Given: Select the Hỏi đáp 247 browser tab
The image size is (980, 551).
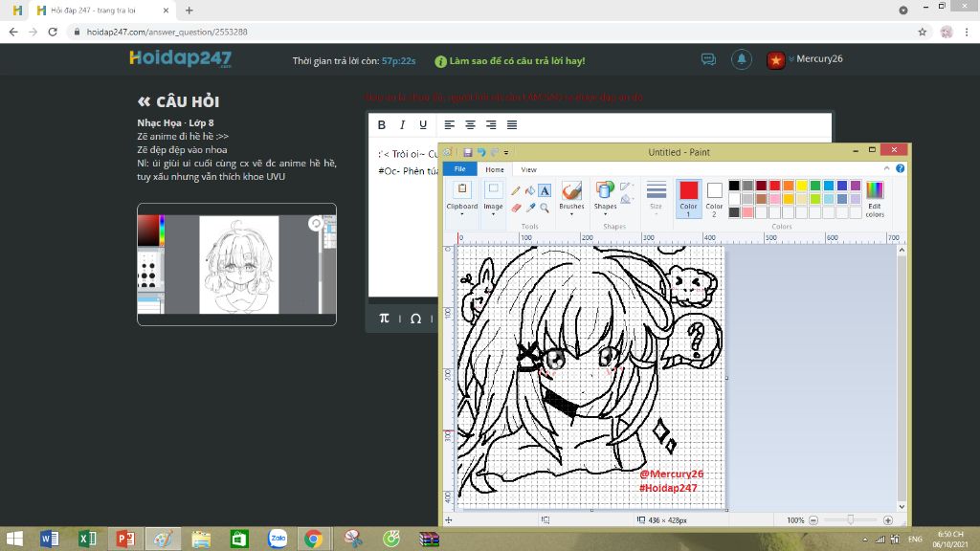Looking at the screenshot, I should point(103,11).
